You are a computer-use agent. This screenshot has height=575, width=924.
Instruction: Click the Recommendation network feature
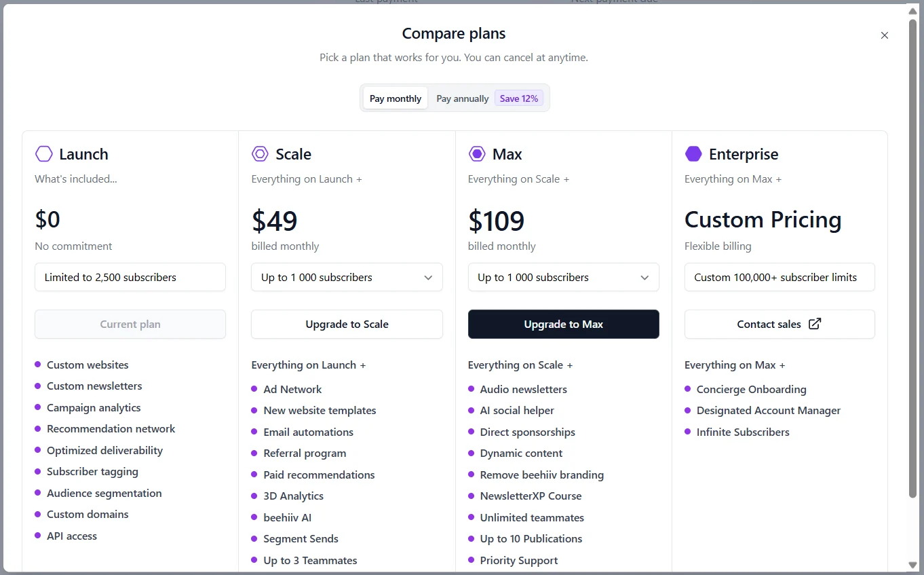[x=111, y=428]
